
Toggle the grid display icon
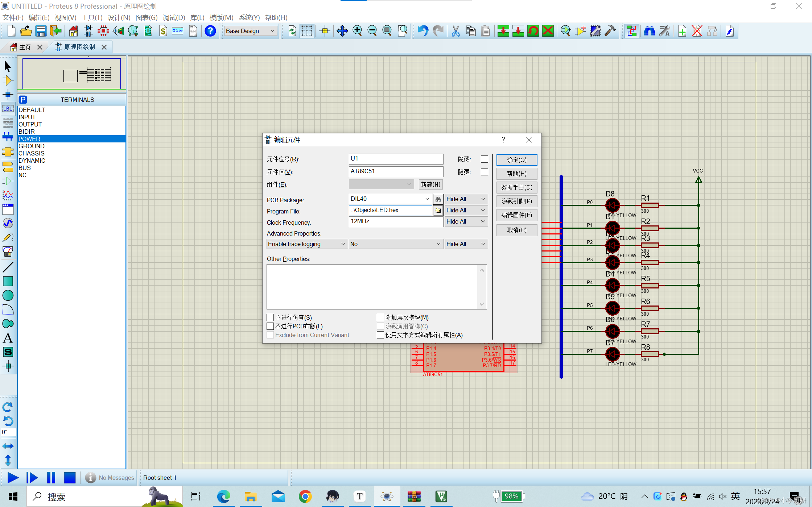[307, 31]
